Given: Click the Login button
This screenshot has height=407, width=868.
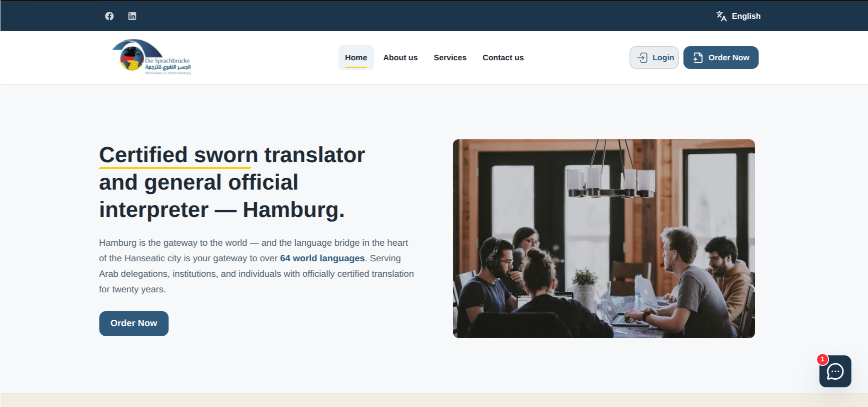Looking at the screenshot, I should coord(654,58).
